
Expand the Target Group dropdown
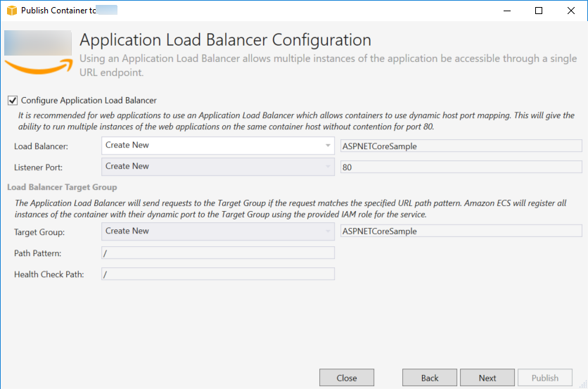(218, 231)
